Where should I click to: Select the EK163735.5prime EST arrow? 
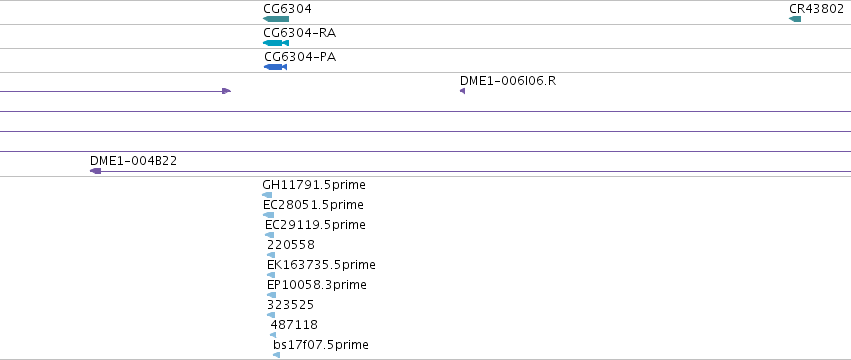(271, 275)
